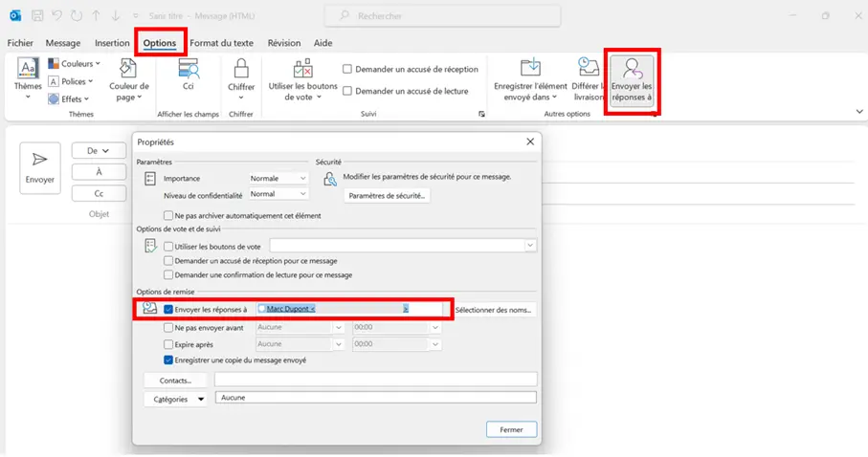This screenshot has width=868, height=457.
Task: Click the Undo icon in title bar
Action: (56, 15)
